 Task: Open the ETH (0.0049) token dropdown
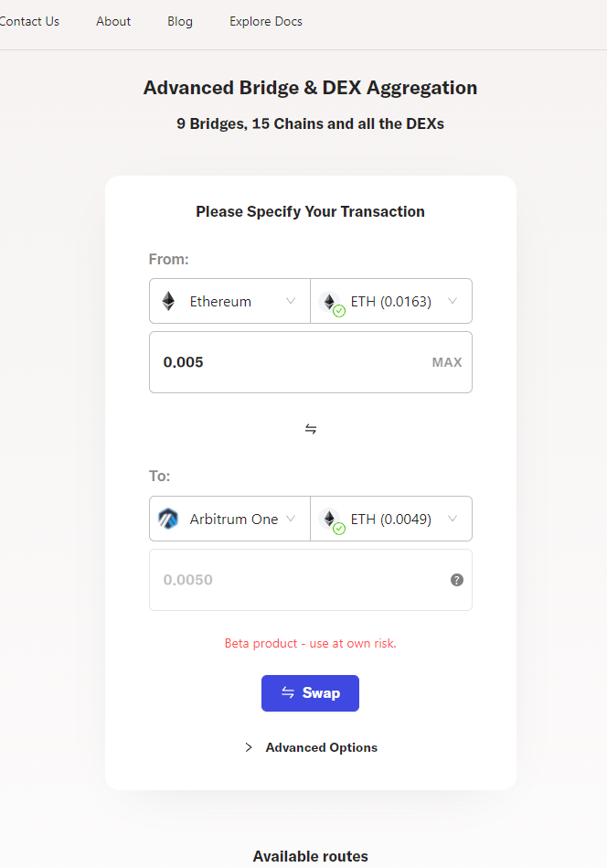click(x=452, y=519)
